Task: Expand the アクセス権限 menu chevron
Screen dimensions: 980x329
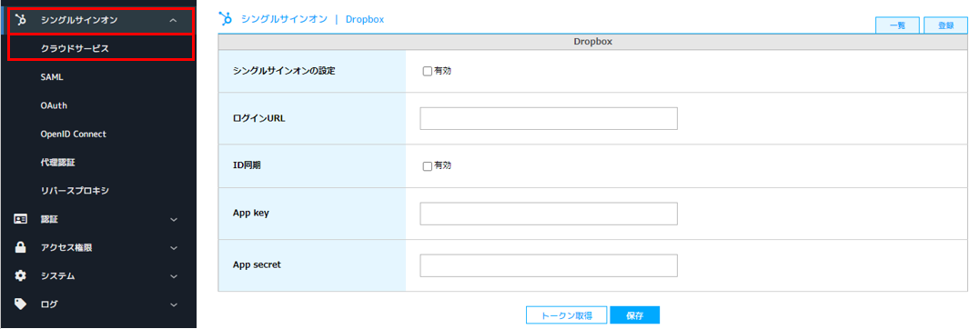Action: (174, 248)
